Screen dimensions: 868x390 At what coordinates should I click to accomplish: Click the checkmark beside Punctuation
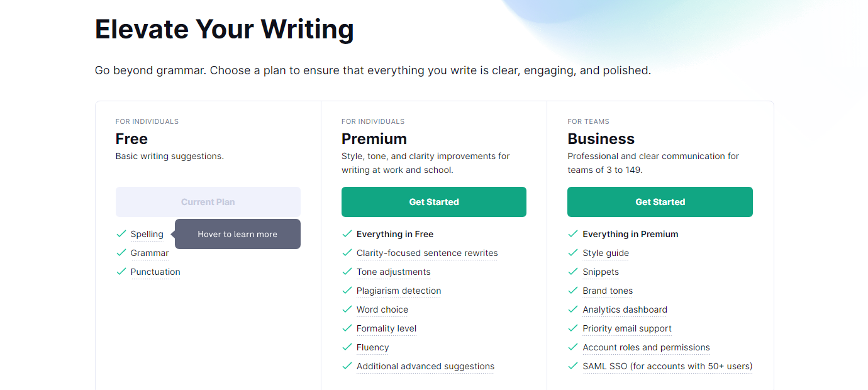click(x=121, y=271)
